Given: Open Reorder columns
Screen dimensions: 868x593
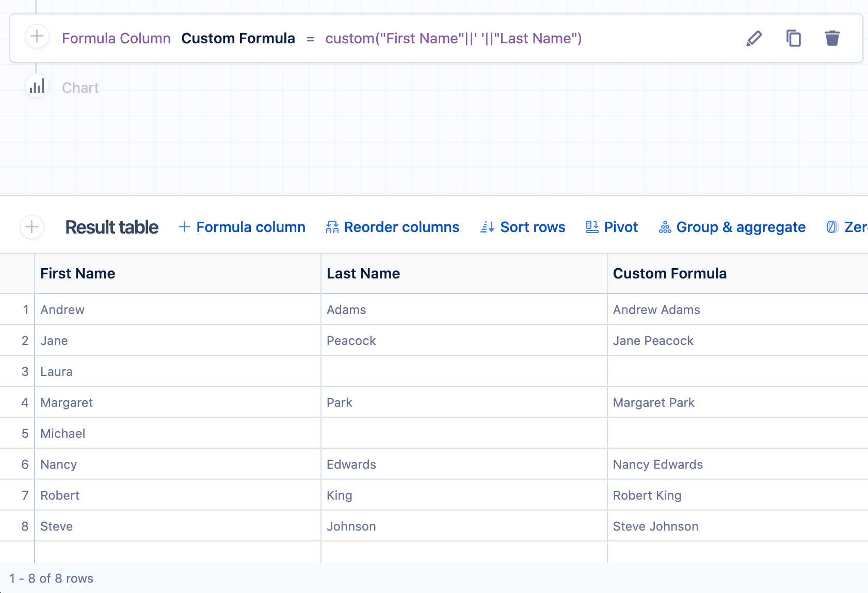Looking at the screenshot, I should coord(392,227).
